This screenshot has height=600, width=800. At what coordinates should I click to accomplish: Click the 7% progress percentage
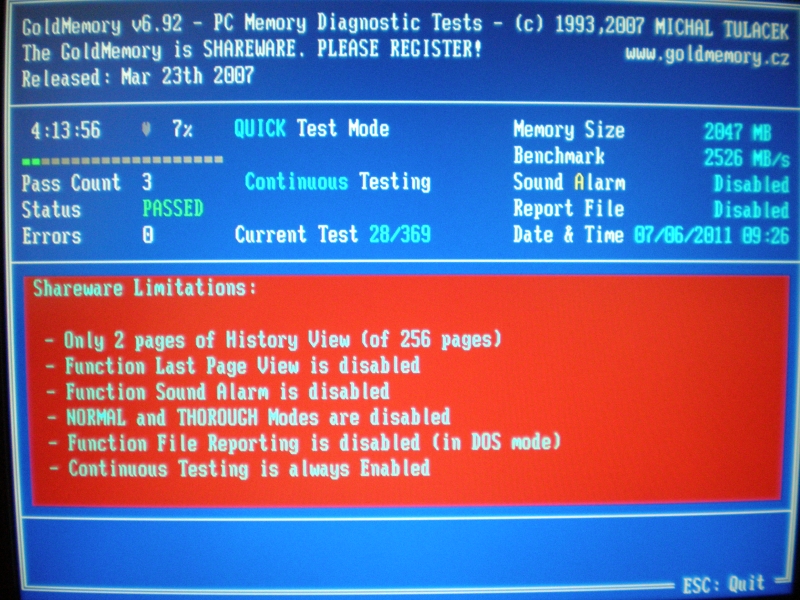182,129
